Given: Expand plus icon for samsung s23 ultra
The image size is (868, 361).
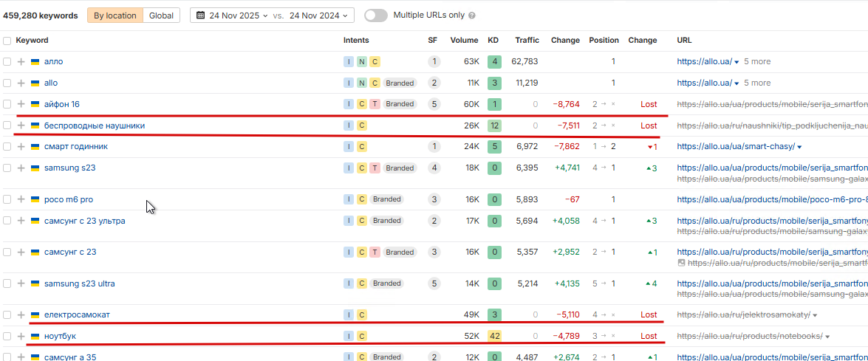Looking at the screenshot, I should click(21, 283).
